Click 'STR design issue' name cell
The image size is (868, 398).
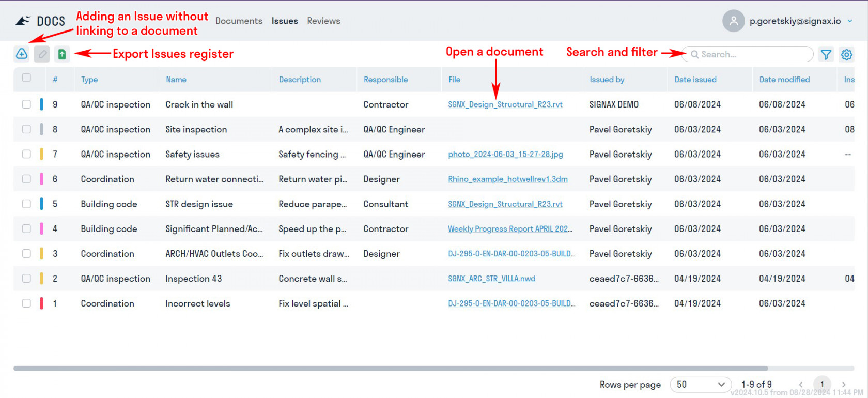199,204
